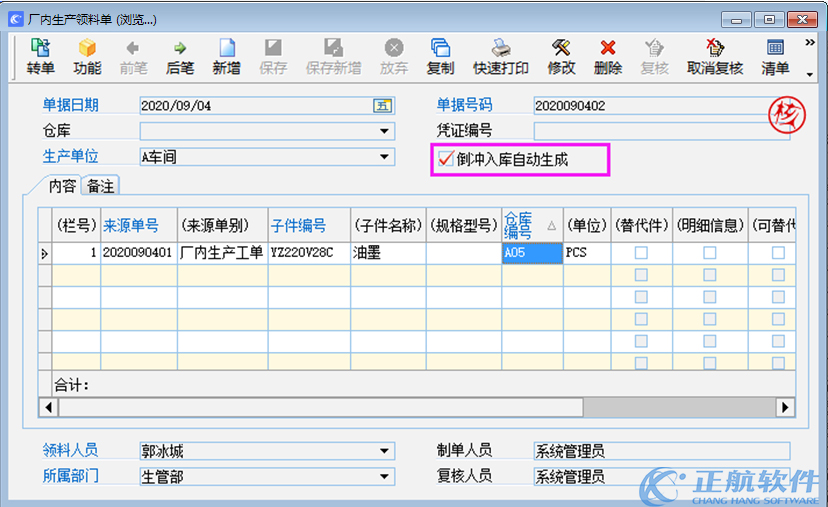The width and height of the screenshot is (828, 507).
Task: Click the 快速打印 quick print icon
Action: (x=501, y=57)
